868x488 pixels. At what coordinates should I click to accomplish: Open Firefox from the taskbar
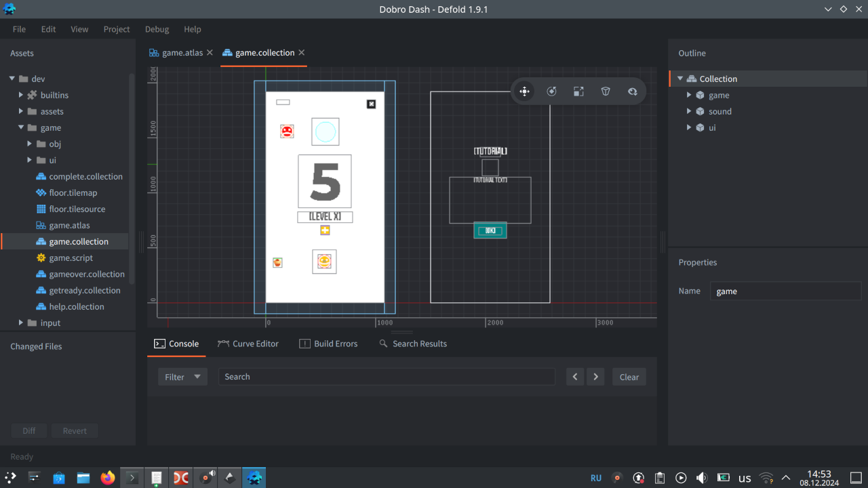pyautogui.click(x=108, y=478)
